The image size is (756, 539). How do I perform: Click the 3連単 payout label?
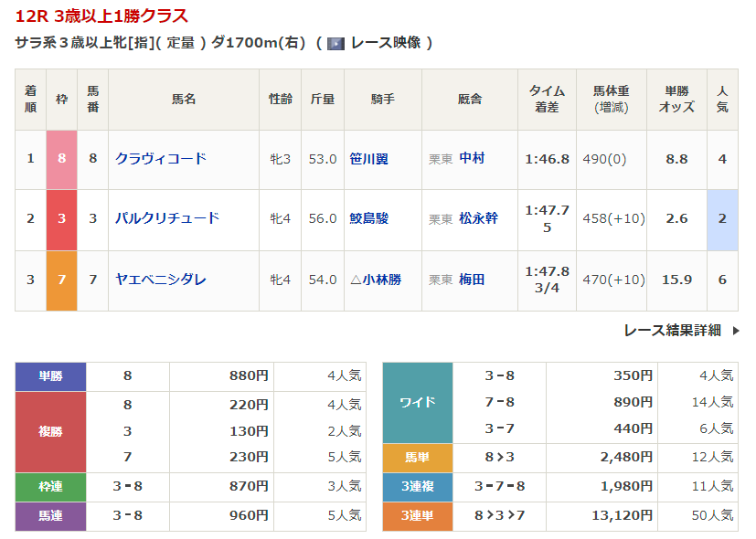pyautogui.click(x=417, y=517)
